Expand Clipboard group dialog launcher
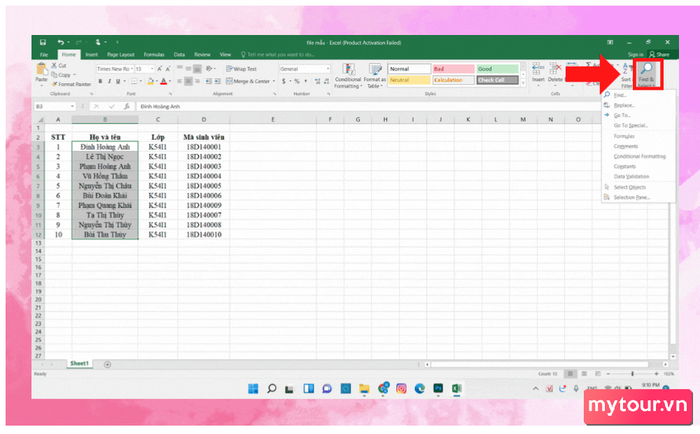Screen dimensions: 700x434 pyautogui.click(x=92, y=94)
